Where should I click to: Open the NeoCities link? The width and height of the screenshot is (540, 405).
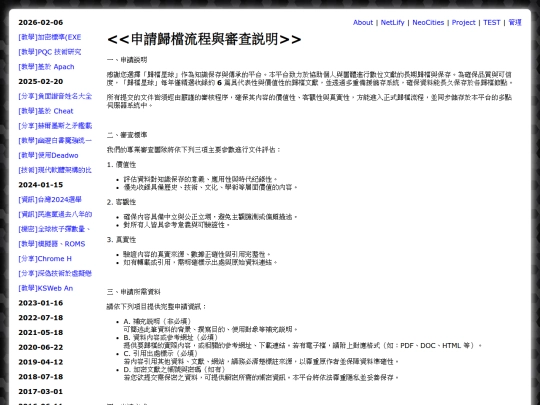428,22
